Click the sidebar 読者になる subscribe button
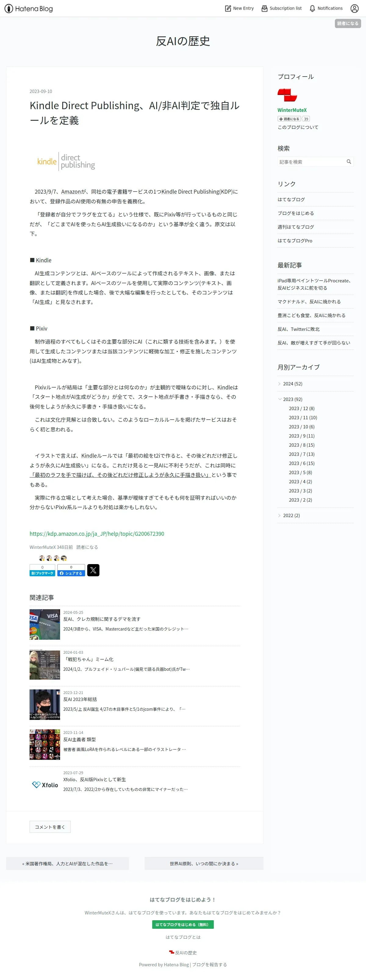366x980 pixels. (x=289, y=119)
